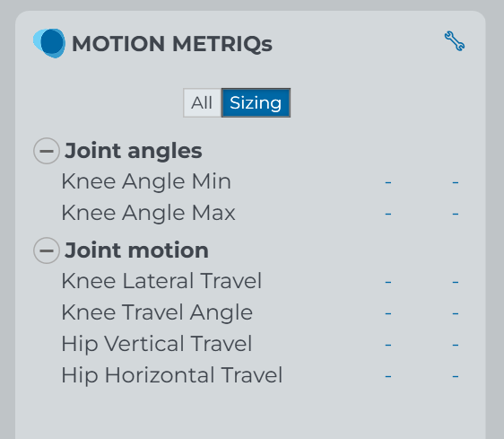Click the MOTION METRIQs panel title
Viewport: 504px width, 439px height.
click(x=172, y=44)
